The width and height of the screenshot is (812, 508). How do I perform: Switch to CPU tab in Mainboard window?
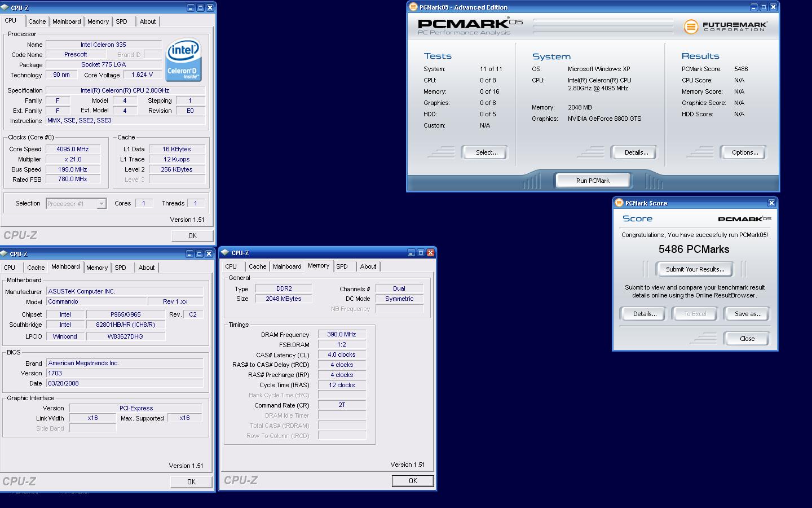(x=10, y=268)
